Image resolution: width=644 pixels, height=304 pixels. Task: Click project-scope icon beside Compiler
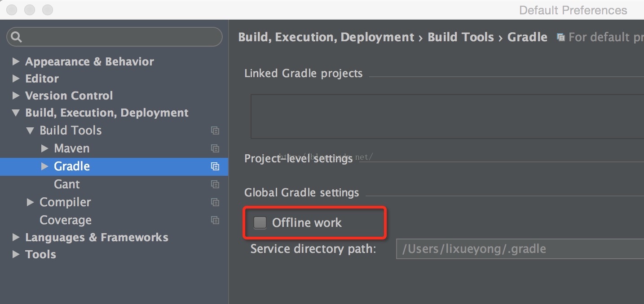click(215, 202)
